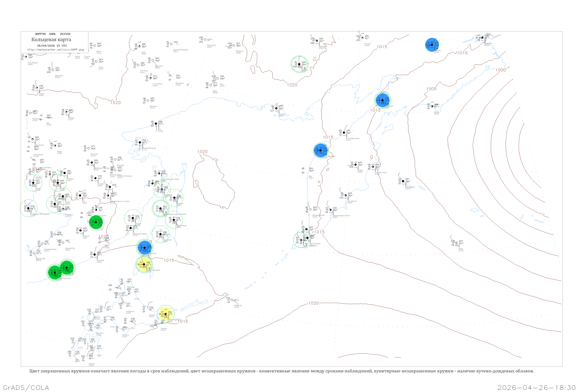Screen dimensions: 588x392
Task: Click the Russian legend caption below the map
Action: (281, 371)
